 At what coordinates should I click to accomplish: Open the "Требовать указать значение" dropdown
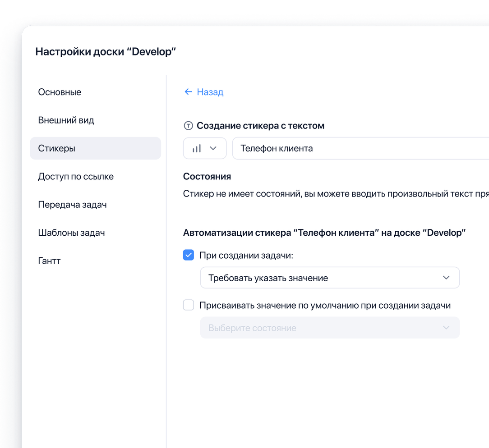[330, 278]
